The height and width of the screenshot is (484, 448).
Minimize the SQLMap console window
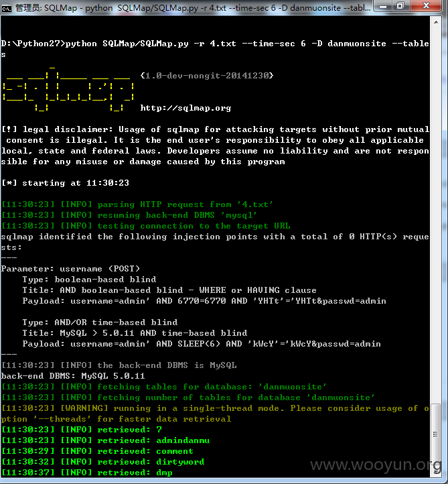pos(383,6)
